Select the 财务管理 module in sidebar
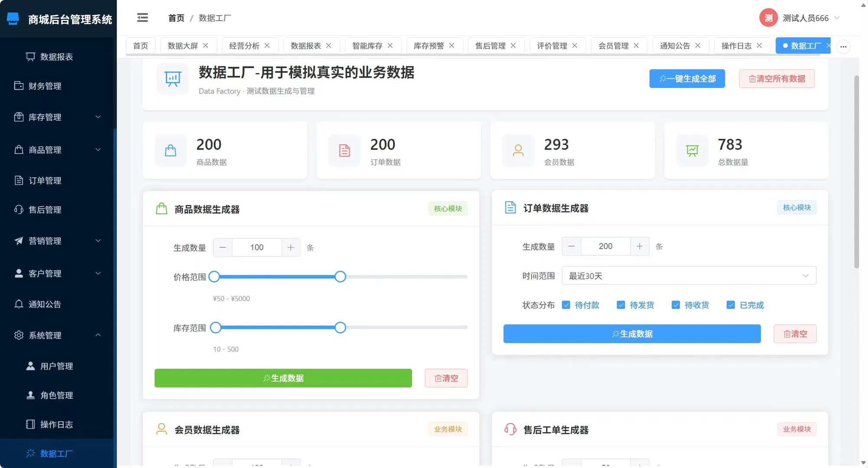Viewport: 868px width, 468px height. pos(19,86)
